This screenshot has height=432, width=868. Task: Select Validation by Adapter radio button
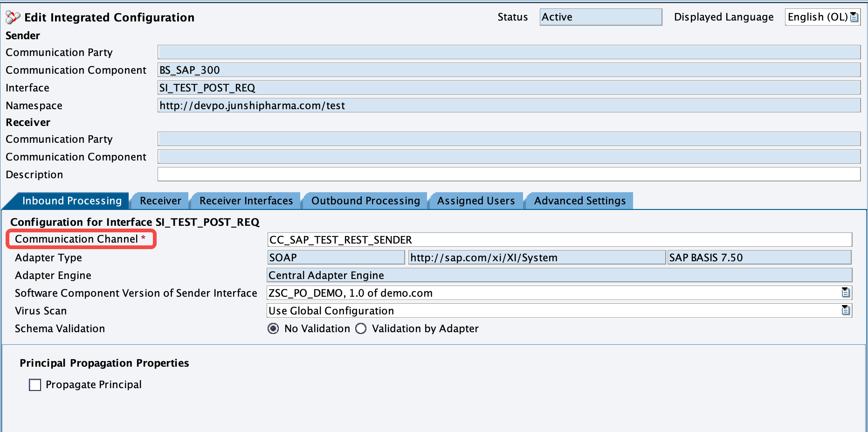click(361, 328)
